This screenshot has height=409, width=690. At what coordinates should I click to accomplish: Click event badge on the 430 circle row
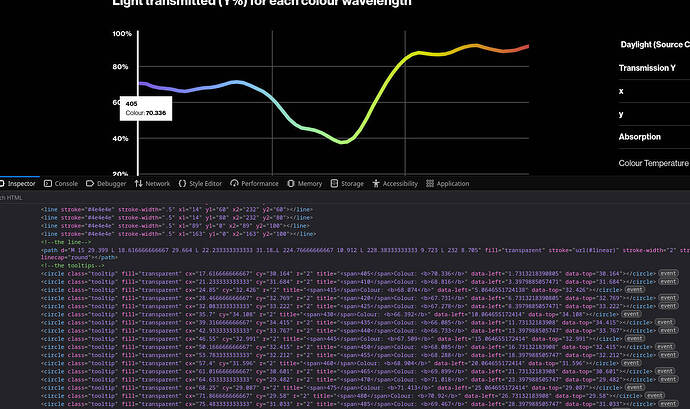pos(631,314)
